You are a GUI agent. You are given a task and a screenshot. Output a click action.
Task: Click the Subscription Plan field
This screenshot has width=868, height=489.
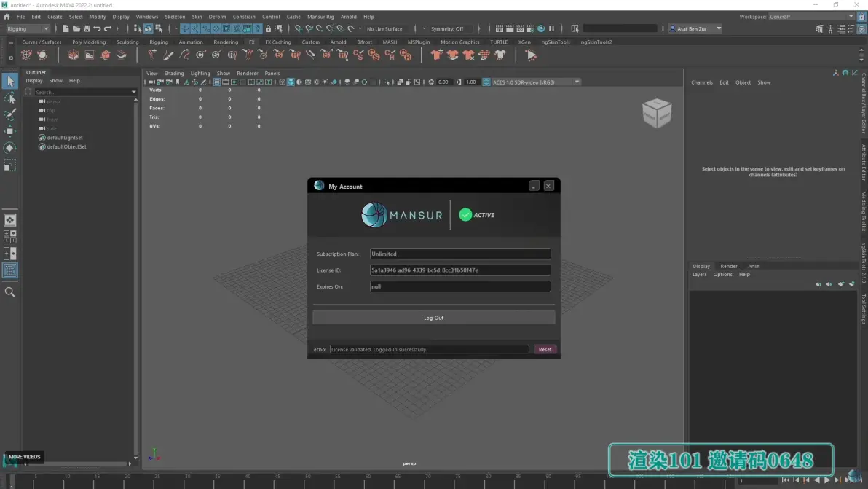pyautogui.click(x=460, y=254)
